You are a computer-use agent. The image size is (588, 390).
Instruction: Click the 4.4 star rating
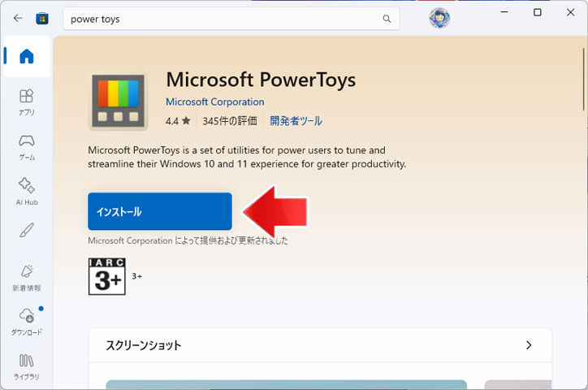click(178, 121)
